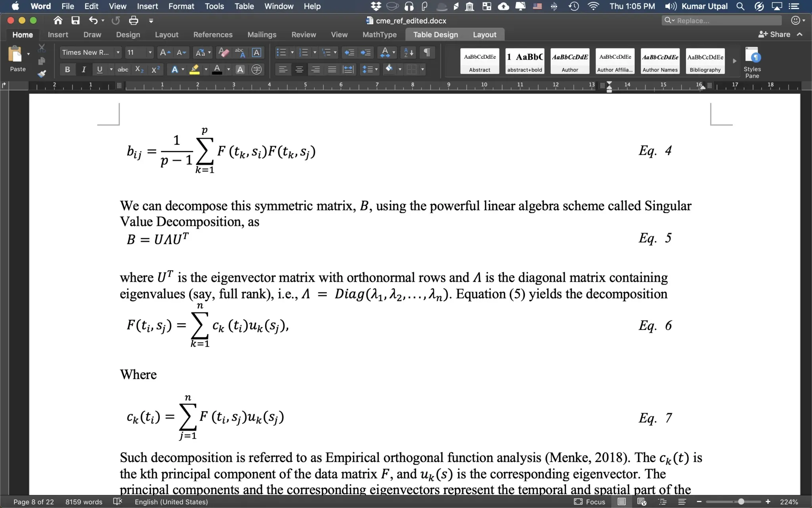Open the Format menu in menu bar
The height and width of the screenshot is (508, 812).
tap(181, 6)
